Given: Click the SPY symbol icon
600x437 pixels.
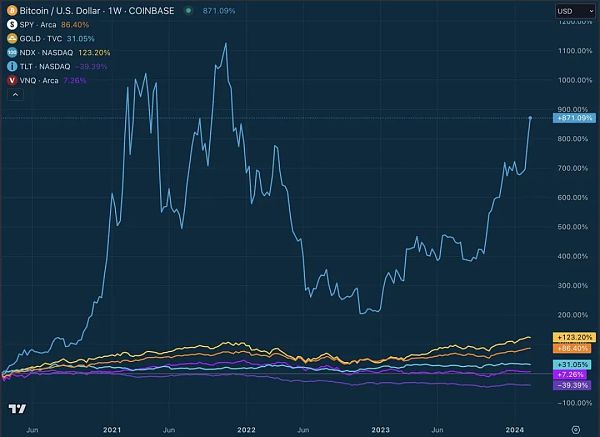Looking at the screenshot, I should (x=12, y=22).
